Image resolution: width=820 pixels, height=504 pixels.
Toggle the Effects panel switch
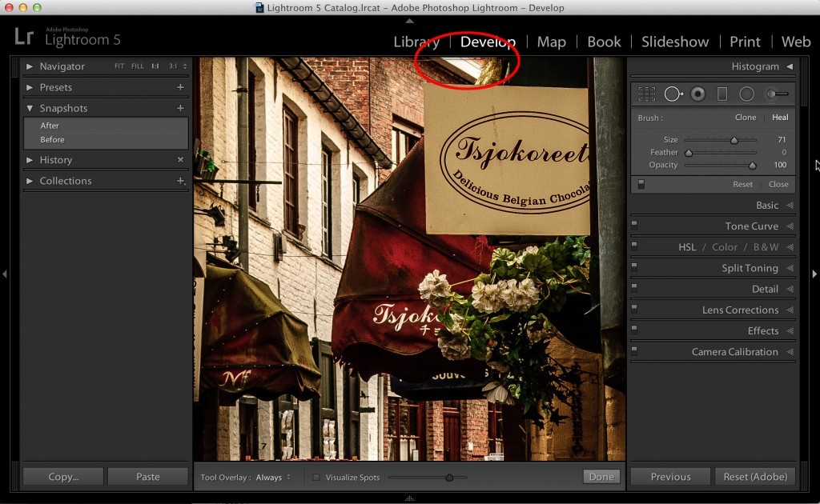click(x=634, y=330)
